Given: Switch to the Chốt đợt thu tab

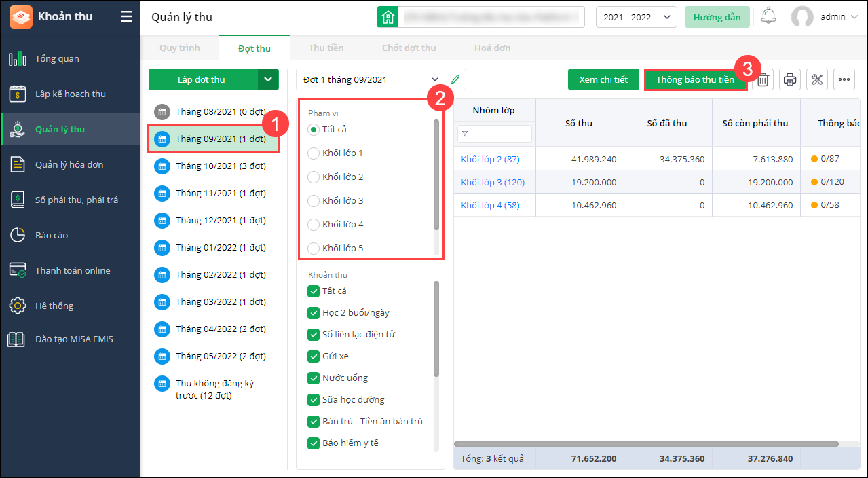Looking at the screenshot, I should pyautogui.click(x=409, y=48).
